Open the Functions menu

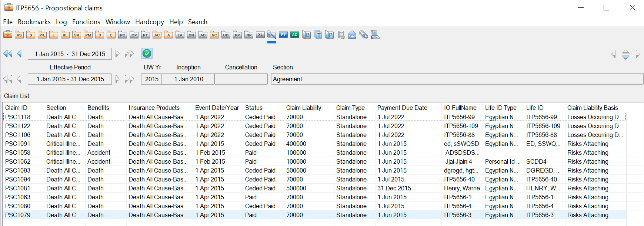(86, 22)
